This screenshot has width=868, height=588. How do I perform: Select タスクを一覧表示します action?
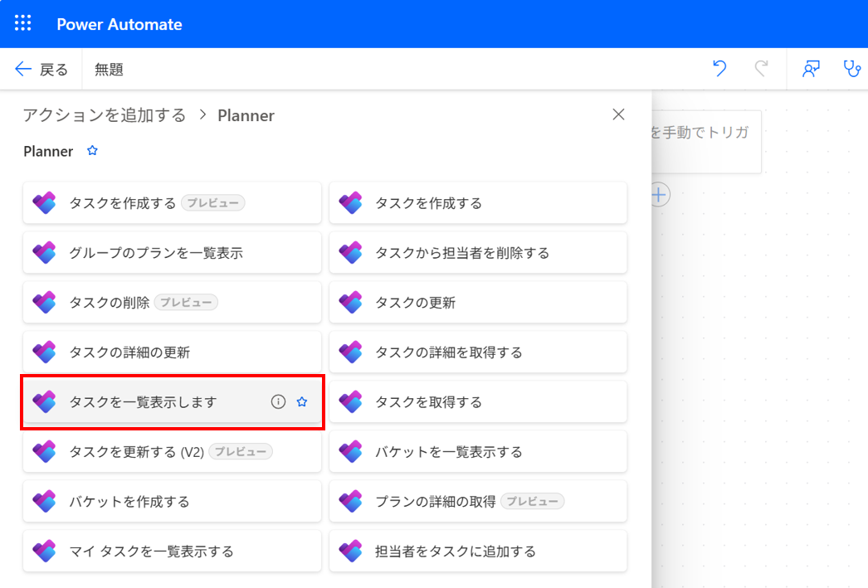point(172,402)
